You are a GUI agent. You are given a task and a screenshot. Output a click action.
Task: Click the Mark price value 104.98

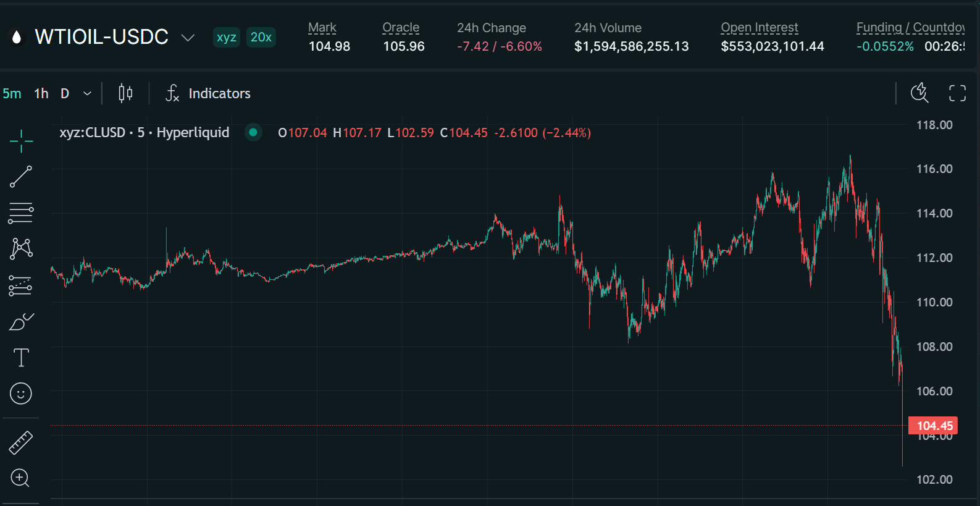click(329, 46)
